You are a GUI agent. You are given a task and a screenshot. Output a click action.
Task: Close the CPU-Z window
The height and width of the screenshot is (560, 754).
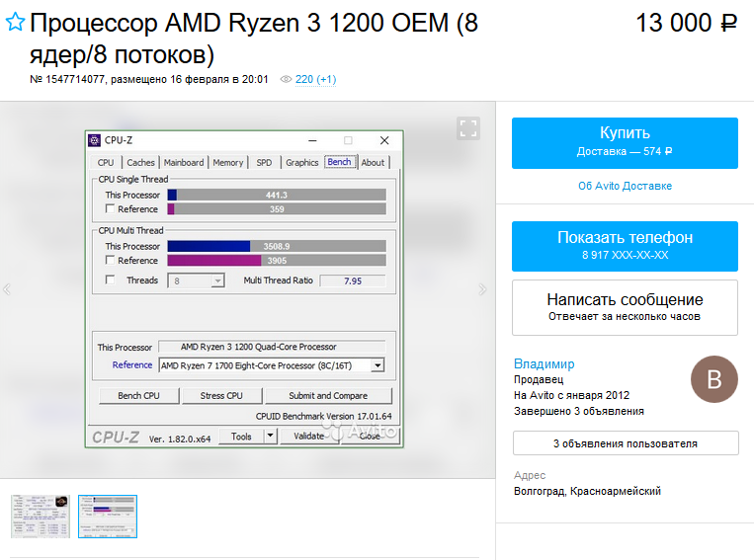point(384,140)
